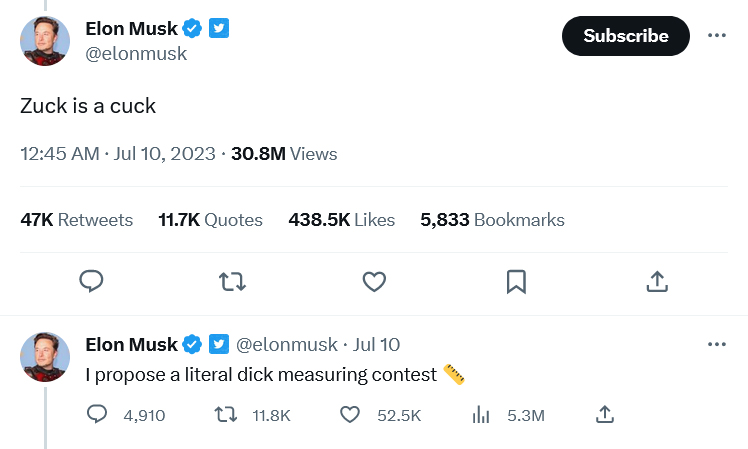The image size is (748, 449).
Task: Open the 47K Retweets list
Action: pyautogui.click(x=76, y=220)
